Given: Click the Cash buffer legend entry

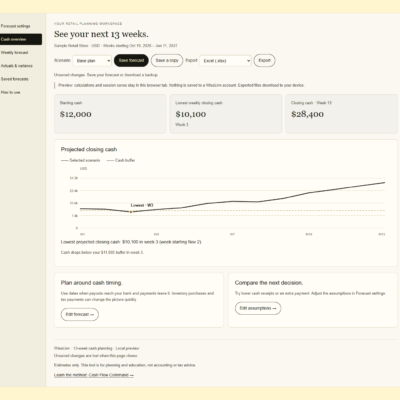Looking at the screenshot, I should click(x=121, y=160).
